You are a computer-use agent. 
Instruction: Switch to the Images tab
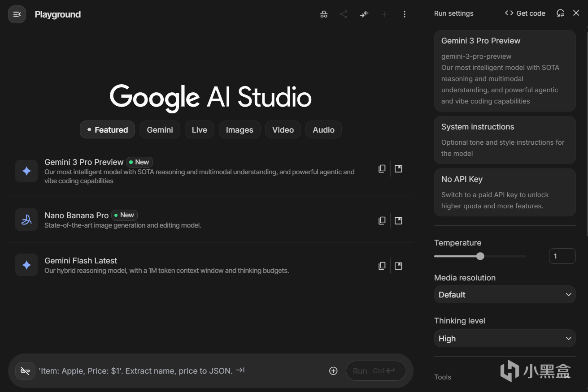240,130
